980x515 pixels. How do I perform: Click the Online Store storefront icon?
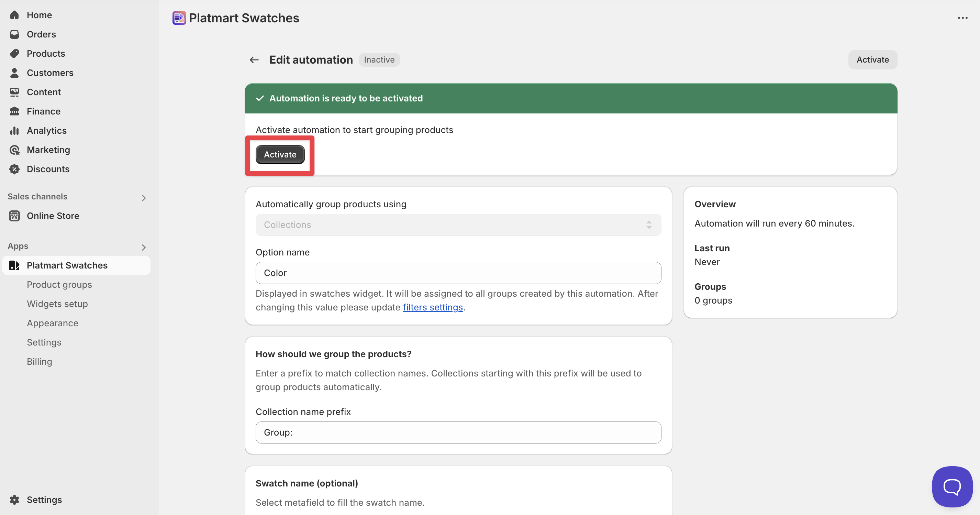pyautogui.click(x=14, y=216)
